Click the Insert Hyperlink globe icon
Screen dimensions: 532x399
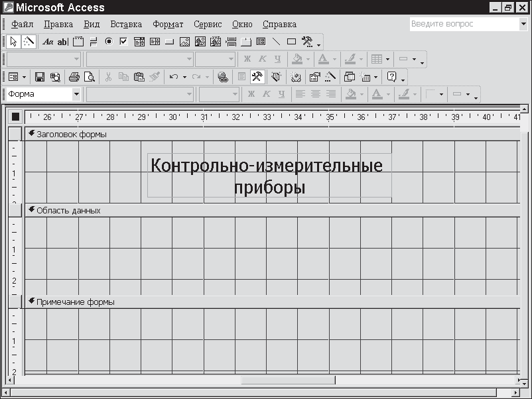tap(223, 77)
